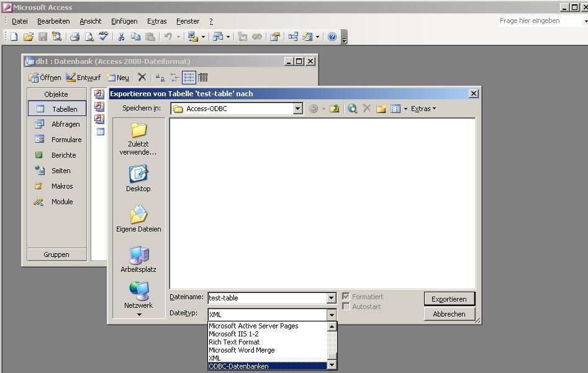588x373 pixels.
Task: Select Details view icon in db1 window
Action: (203, 78)
